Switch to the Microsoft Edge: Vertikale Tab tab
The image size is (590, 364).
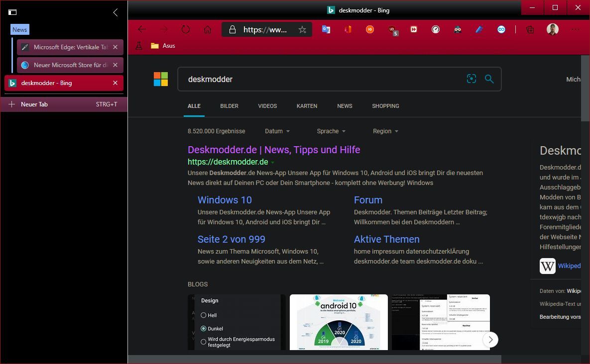click(70, 47)
